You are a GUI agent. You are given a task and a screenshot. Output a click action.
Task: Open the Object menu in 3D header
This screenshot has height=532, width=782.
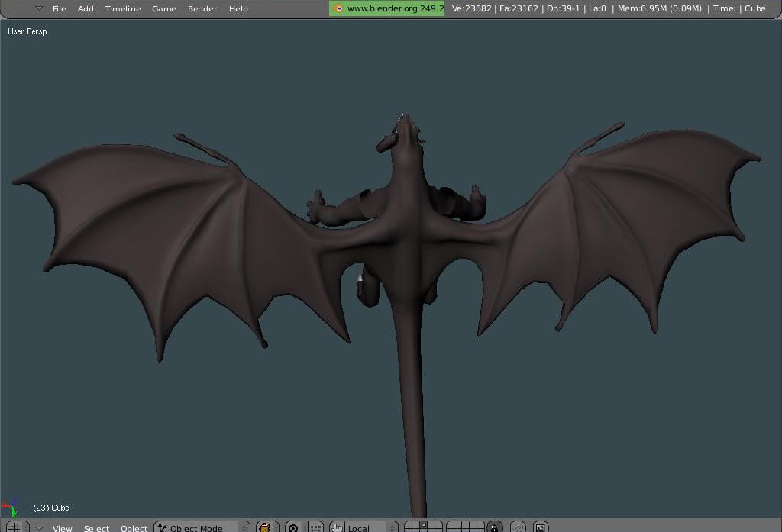[134, 528]
